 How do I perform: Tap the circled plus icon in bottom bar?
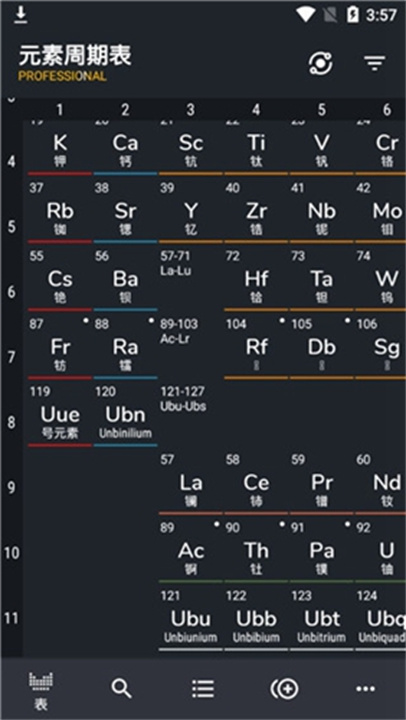(284, 688)
